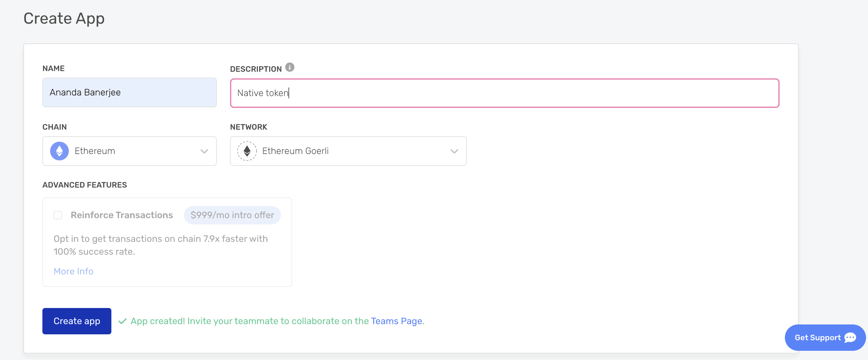Click the Ethereum Goerli network logo
868x360 pixels.
tap(247, 151)
